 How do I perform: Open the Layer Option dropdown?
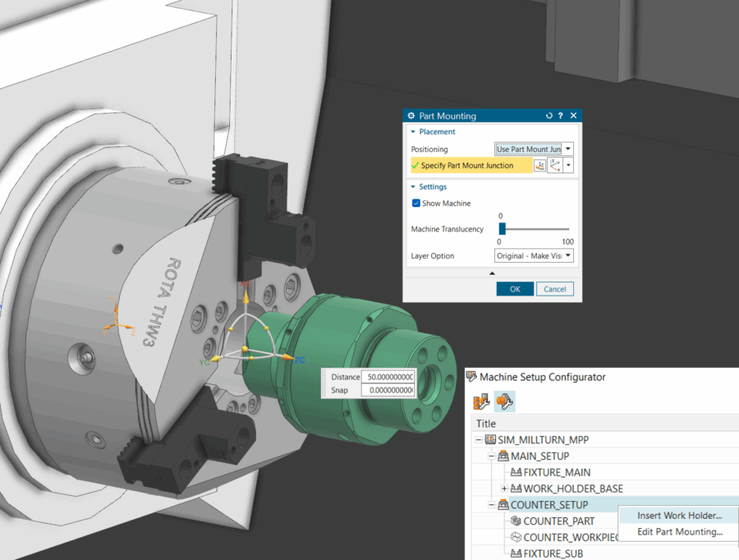point(568,256)
